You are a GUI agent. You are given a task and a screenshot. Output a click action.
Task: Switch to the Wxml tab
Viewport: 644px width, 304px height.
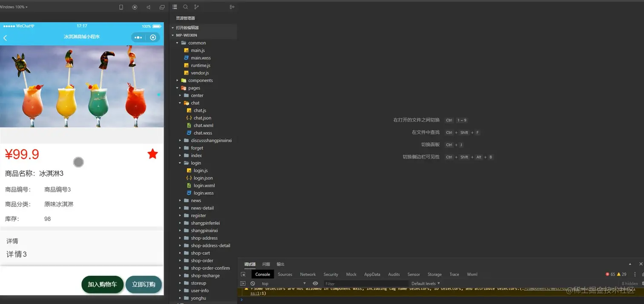tap(472, 274)
